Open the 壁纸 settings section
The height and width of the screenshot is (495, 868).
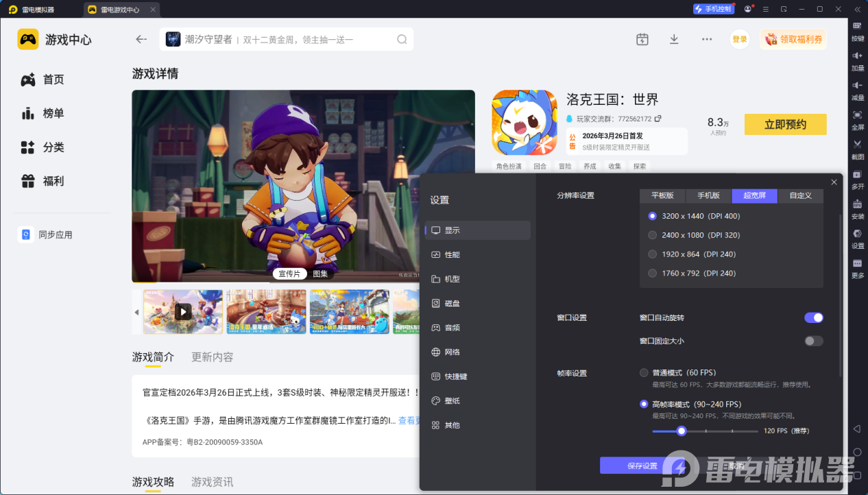coord(478,400)
